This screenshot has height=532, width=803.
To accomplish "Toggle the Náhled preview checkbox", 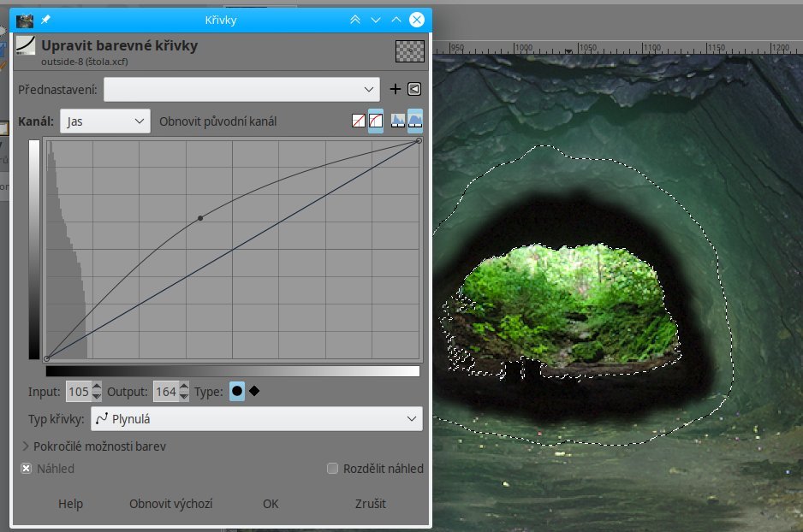I will point(27,469).
